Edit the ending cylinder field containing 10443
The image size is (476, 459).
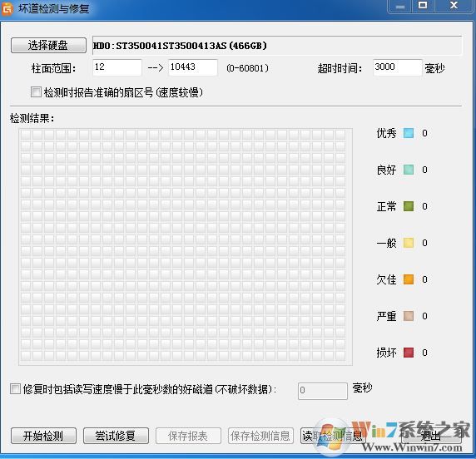[x=193, y=67]
